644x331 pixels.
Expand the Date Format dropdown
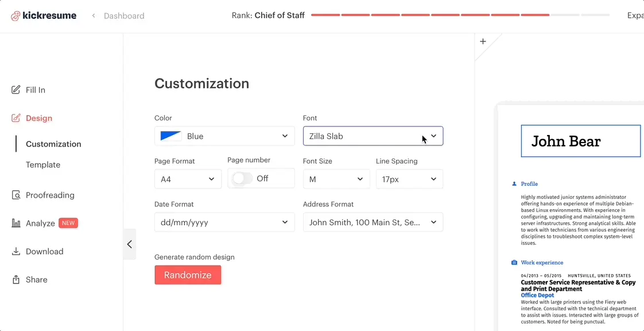(224, 222)
